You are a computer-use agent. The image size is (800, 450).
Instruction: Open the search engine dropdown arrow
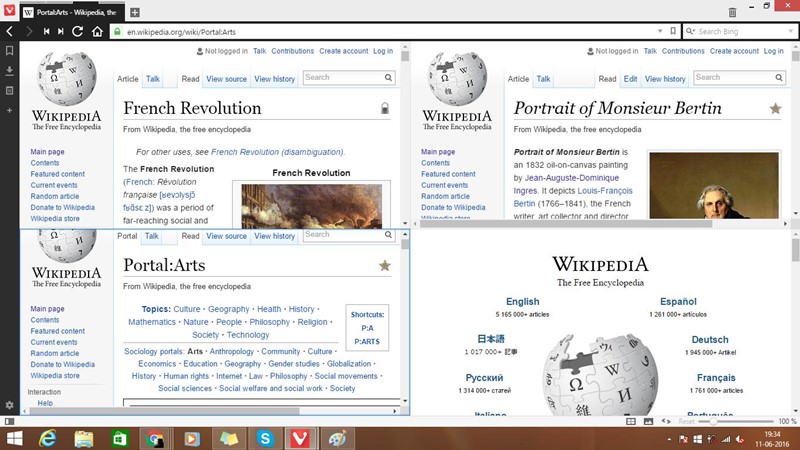791,31
